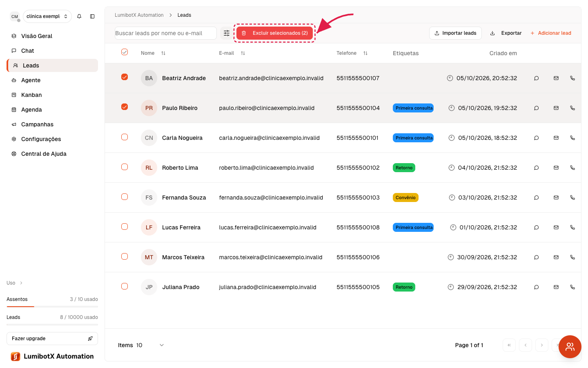This screenshot has width=588, height=368.
Task: Click Excluir selecionados (2) button
Action: 274,33
